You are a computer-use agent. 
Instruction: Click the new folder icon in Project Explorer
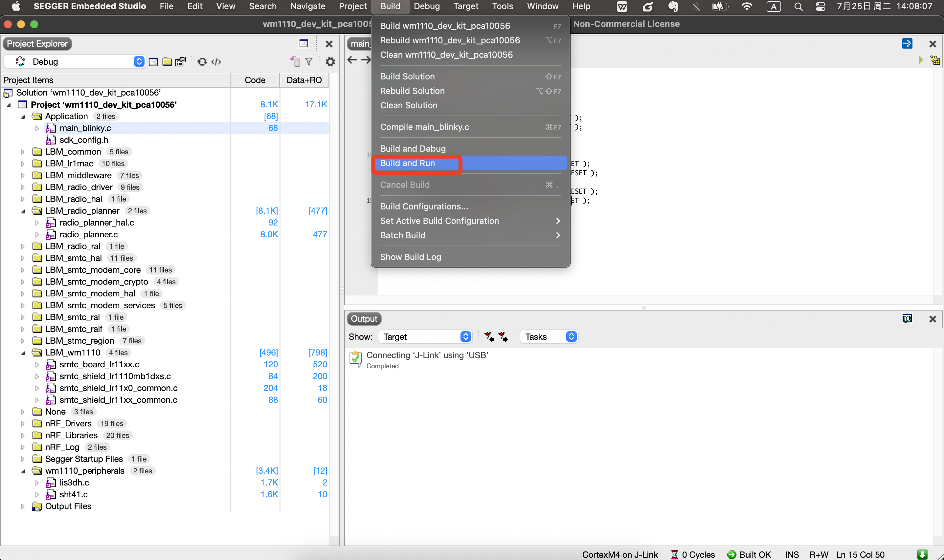[167, 61]
